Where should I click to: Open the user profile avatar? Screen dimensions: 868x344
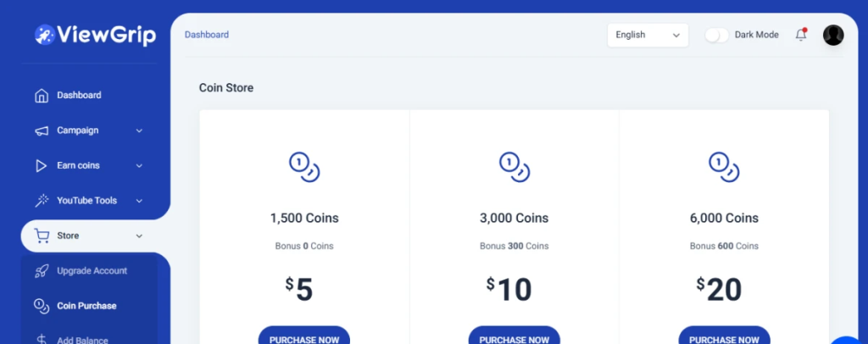(833, 35)
